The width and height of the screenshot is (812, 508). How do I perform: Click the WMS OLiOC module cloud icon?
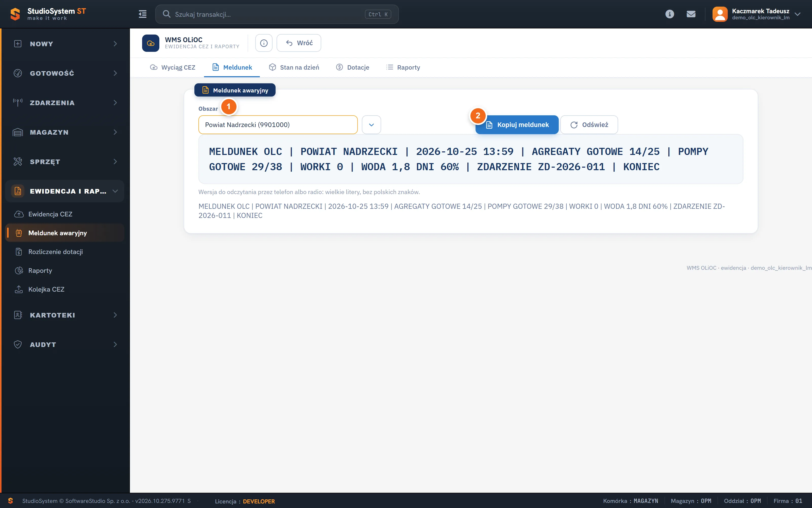click(151, 43)
